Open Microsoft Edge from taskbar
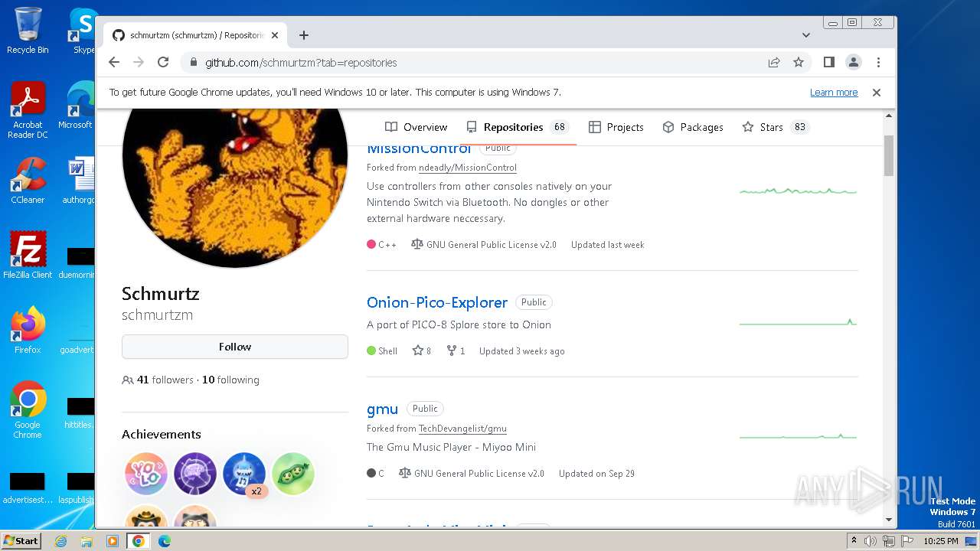Screen dimensions: 980x551 click(165, 541)
